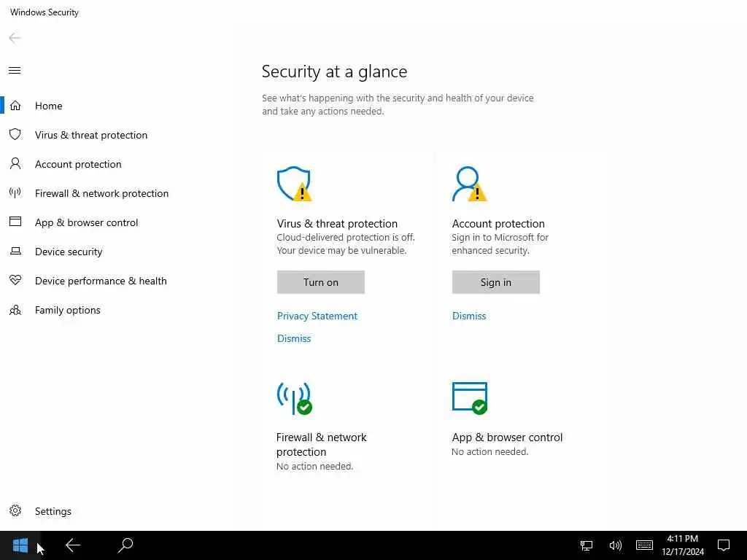The width and height of the screenshot is (747, 560).
Task: Click the shield icon for Virus & threat protection
Action: [15, 134]
